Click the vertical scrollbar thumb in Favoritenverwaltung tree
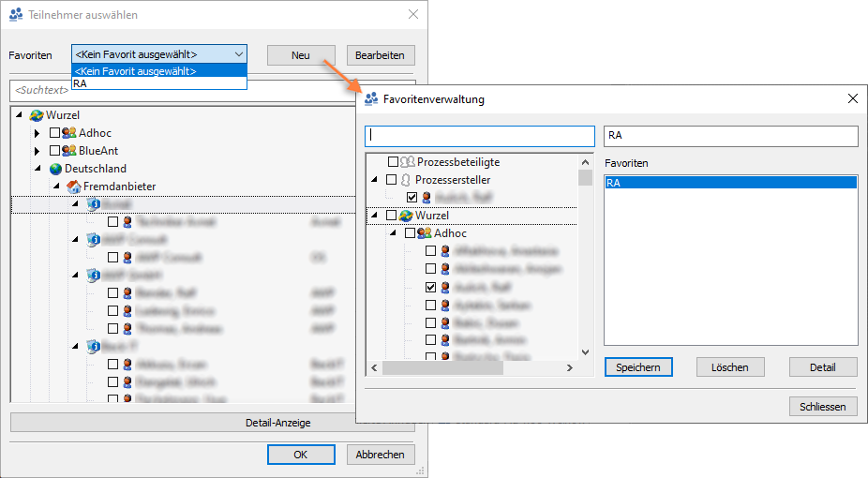The width and height of the screenshot is (868, 478). point(586,177)
